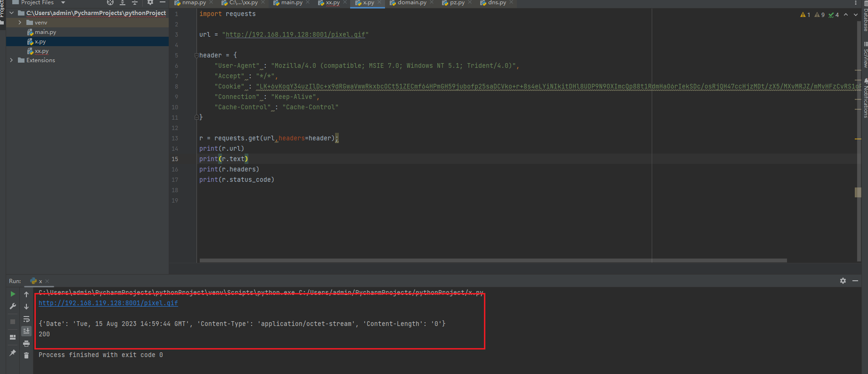Close the 'x' Run tab
868x374 pixels.
47,281
